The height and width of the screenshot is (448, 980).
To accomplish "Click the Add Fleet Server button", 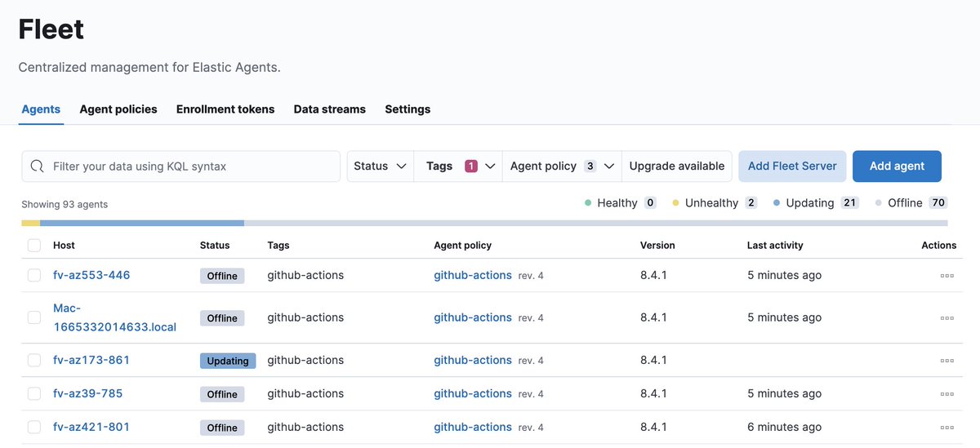I will [x=792, y=166].
